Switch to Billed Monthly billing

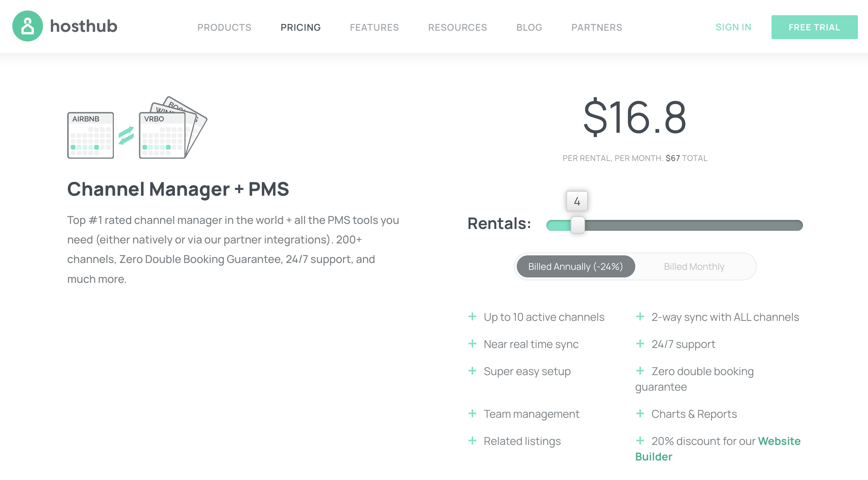pyautogui.click(x=694, y=267)
